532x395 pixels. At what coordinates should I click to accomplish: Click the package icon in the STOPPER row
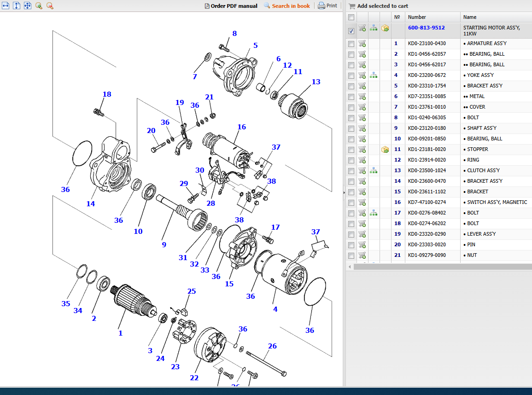point(385,150)
